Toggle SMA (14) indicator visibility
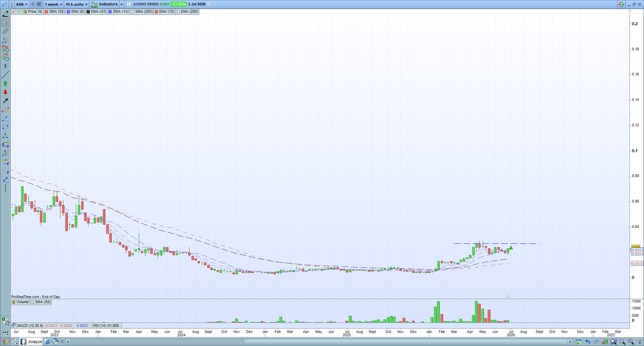 coord(118,11)
